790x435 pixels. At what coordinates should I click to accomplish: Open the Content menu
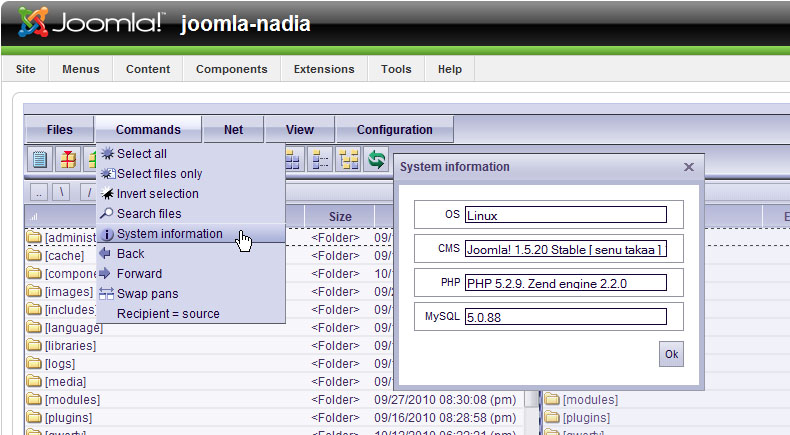(x=148, y=69)
